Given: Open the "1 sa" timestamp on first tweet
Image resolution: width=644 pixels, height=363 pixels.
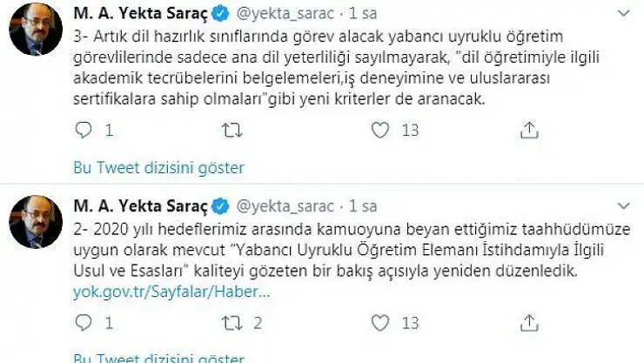Looking at the screenshot, I should pyautogui.click(x=362, y=15).
